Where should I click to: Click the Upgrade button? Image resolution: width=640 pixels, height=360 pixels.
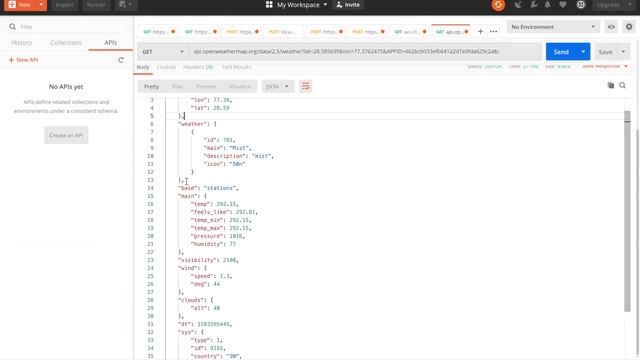coord(608,5)
